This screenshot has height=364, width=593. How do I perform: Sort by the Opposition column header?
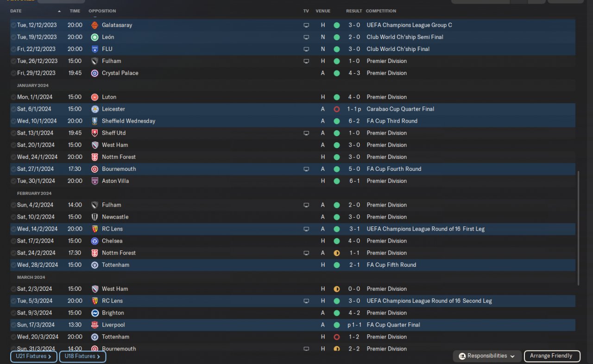click(x=102, y=11)
